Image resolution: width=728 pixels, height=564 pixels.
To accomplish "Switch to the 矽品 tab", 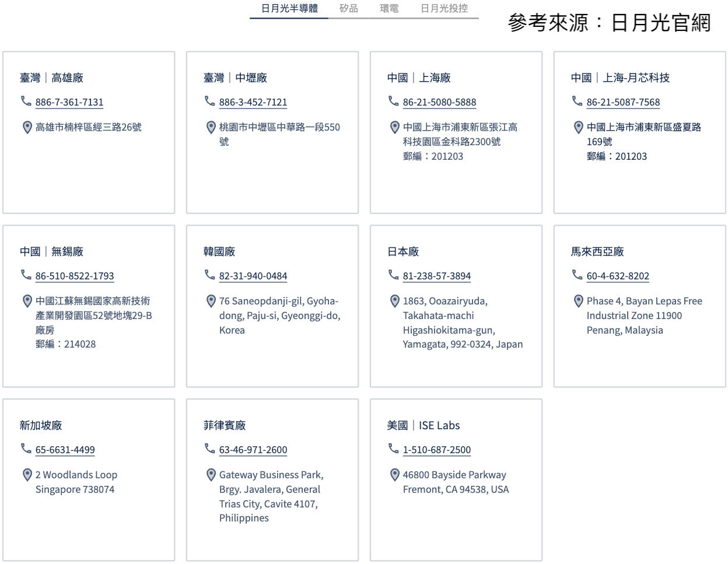I will click(x=348, y=9).
